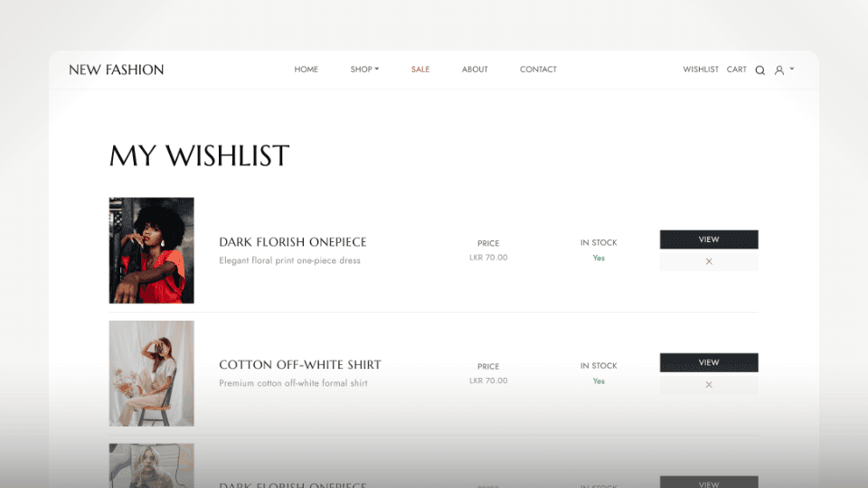868x488 pixels.
Task: Open the SALE page
Action: coord(420,70)
